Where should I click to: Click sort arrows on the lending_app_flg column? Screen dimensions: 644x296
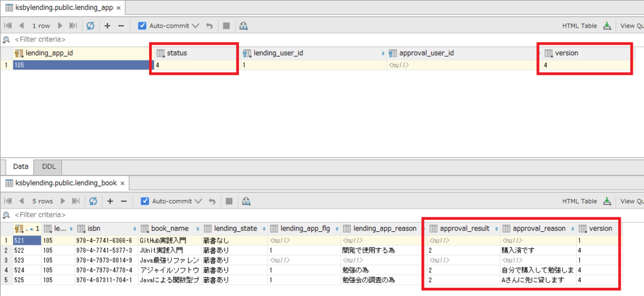point(337,229)
